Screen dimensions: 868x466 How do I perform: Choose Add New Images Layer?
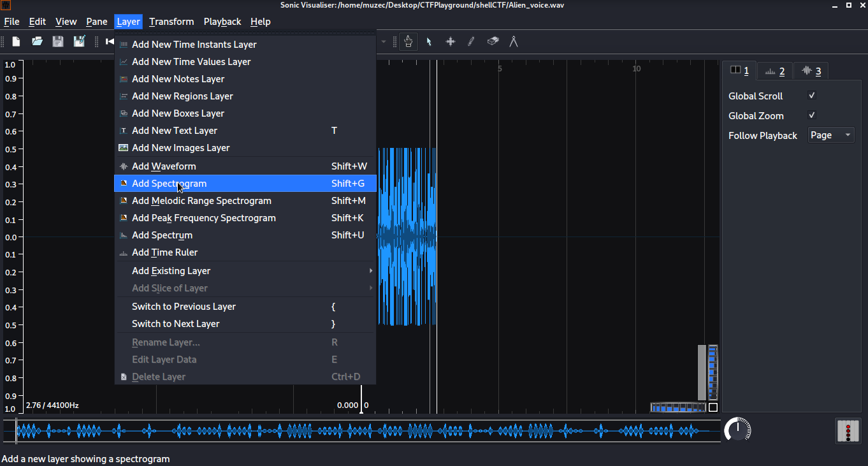245,148
